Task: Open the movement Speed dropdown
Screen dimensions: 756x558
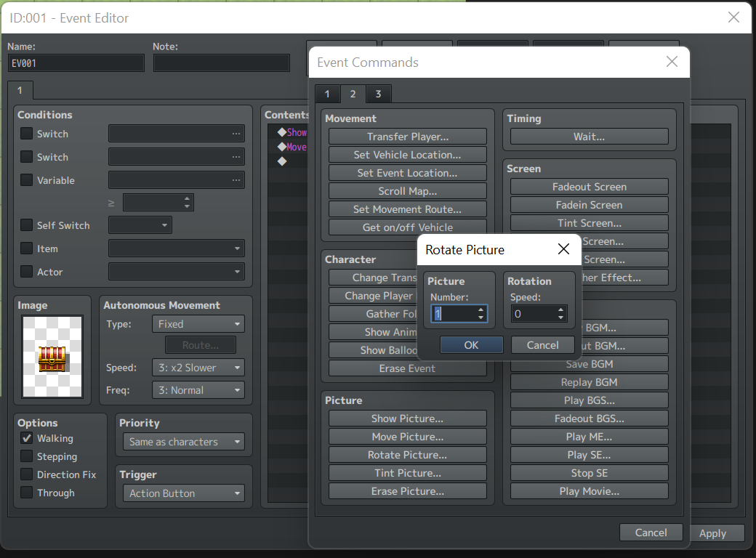Action: (198, 367)
